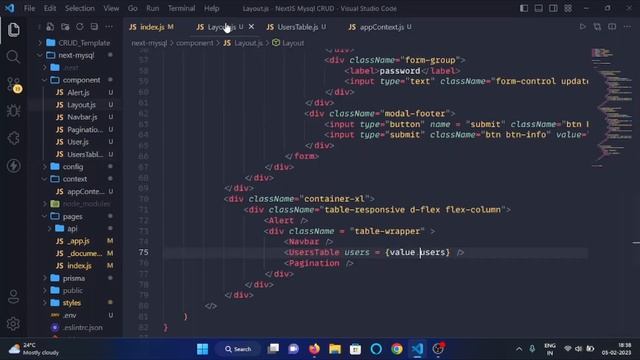
Task: Open the lightning bolt extension view
Action: point(13,166)
